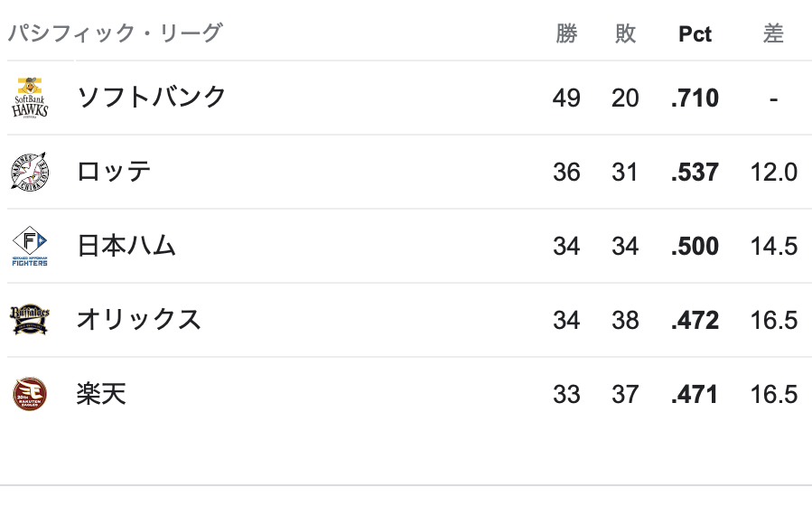Click SoftBank's .710 winning percentage
This screenshot has width=812, height=506.
tap(695, 98)
